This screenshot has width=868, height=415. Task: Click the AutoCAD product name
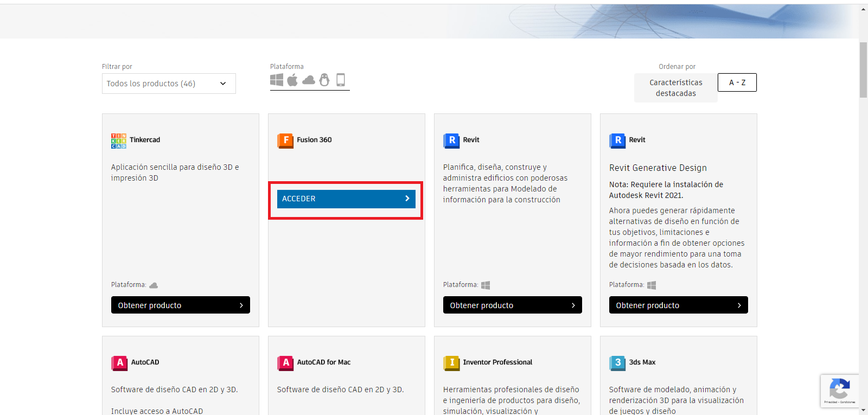(x=145, y=362)
